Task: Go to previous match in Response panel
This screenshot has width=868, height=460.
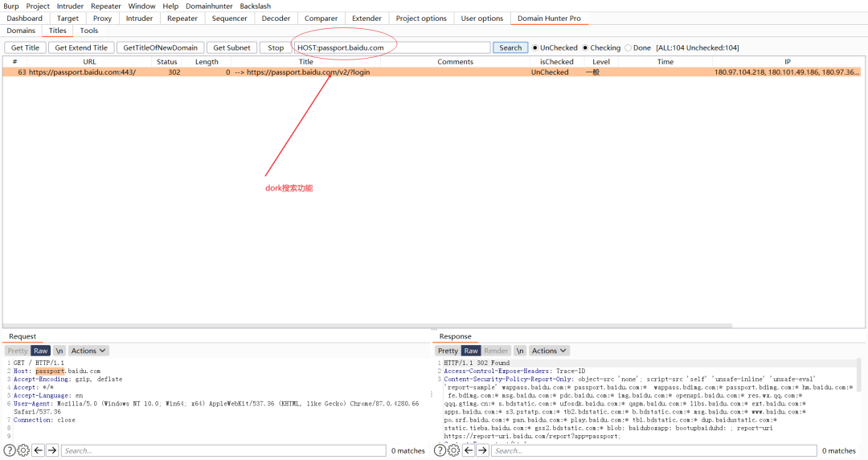Action: [469, 450]
